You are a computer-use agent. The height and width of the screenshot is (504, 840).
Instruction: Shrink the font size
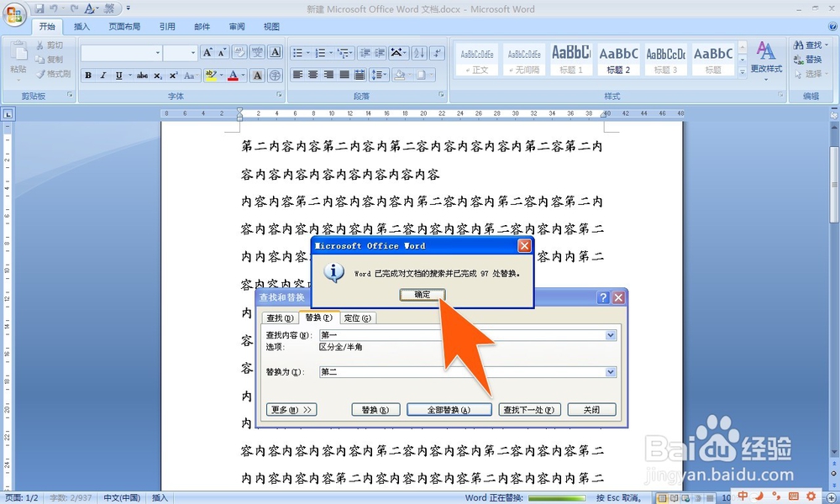pos(222,52)
